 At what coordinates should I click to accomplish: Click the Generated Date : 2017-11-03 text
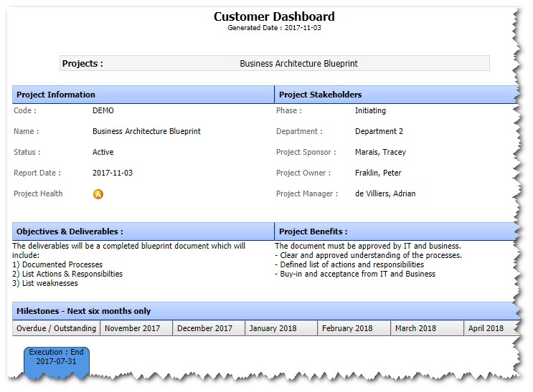tap(274, 28)
